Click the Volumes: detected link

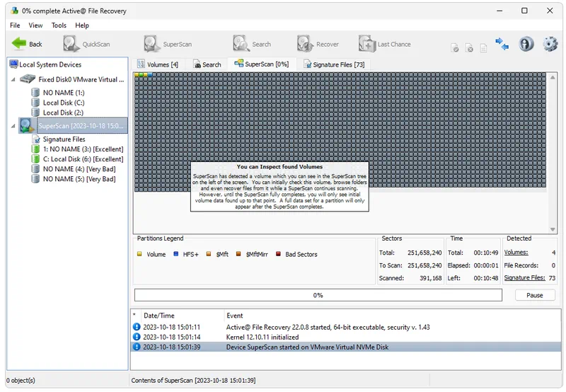pyautogui.click(x=516, y=253)
